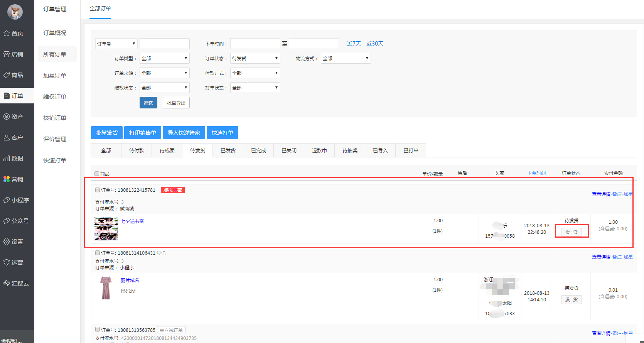
Task: Expand the 订单状态 dropdown showing 待发货
Action: pyautogui.click(x=255, y=58)
